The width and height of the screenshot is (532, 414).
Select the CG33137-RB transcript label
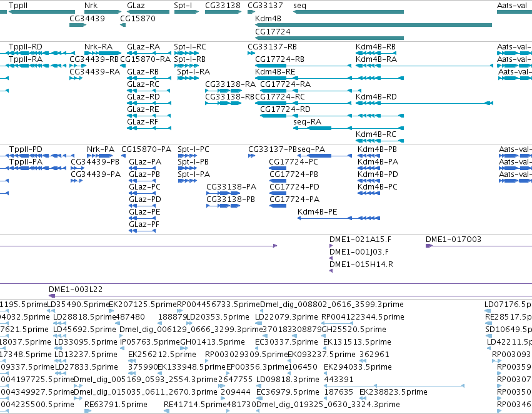coord(272,46)
